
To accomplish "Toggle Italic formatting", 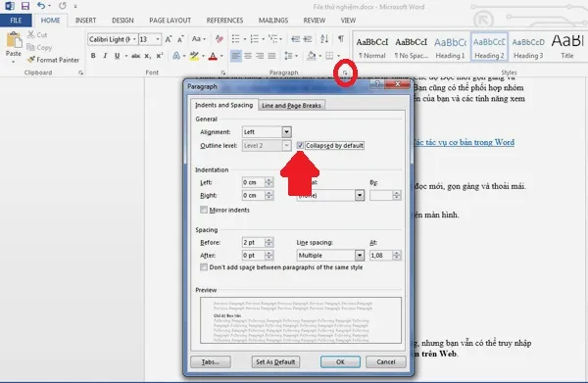I will click(105, 56).
